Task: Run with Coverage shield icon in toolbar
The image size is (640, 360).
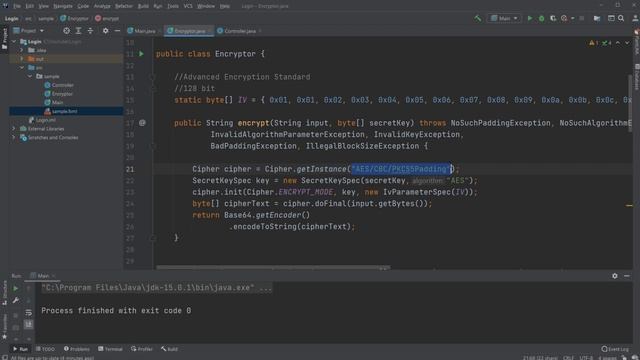Action: [x=553, y=18]
